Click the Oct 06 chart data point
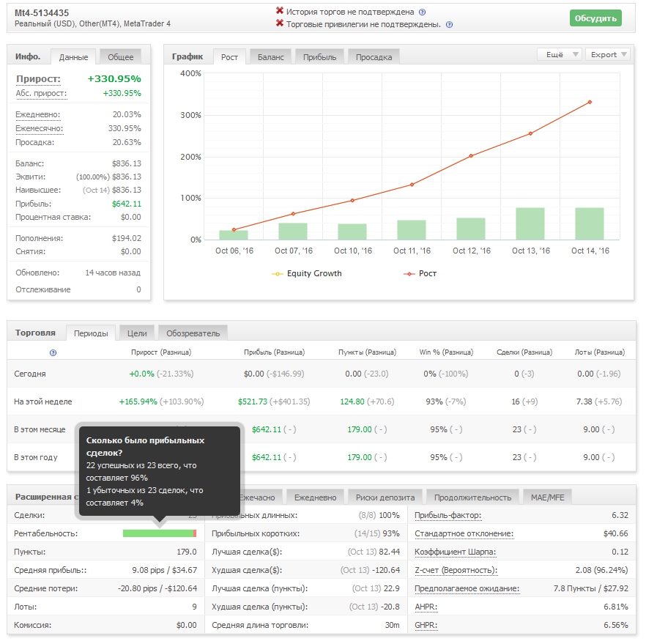The width and height of the screenshot is (646, 644). 234,229
